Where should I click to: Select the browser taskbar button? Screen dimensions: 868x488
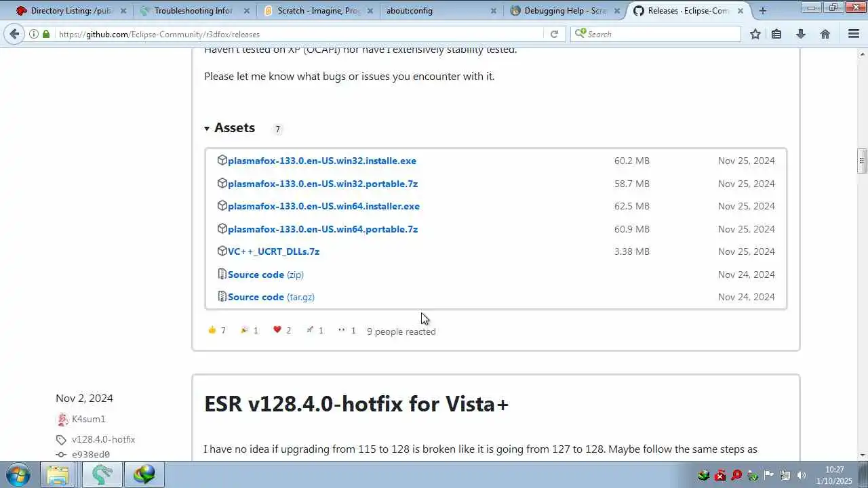(x=102, y=474)
